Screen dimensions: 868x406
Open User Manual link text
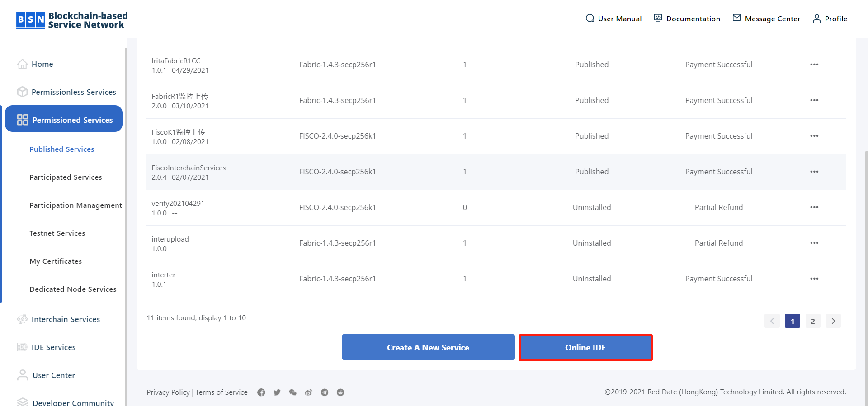click(620, 19)
